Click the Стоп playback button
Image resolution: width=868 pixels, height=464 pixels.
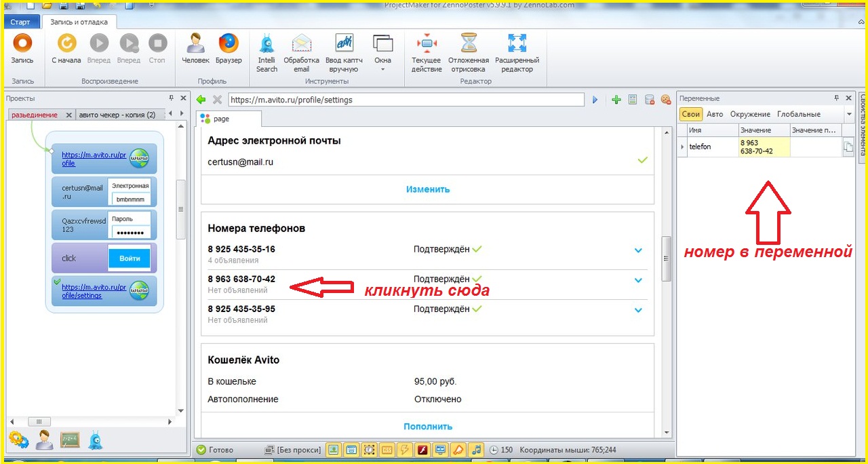[157, 48]
